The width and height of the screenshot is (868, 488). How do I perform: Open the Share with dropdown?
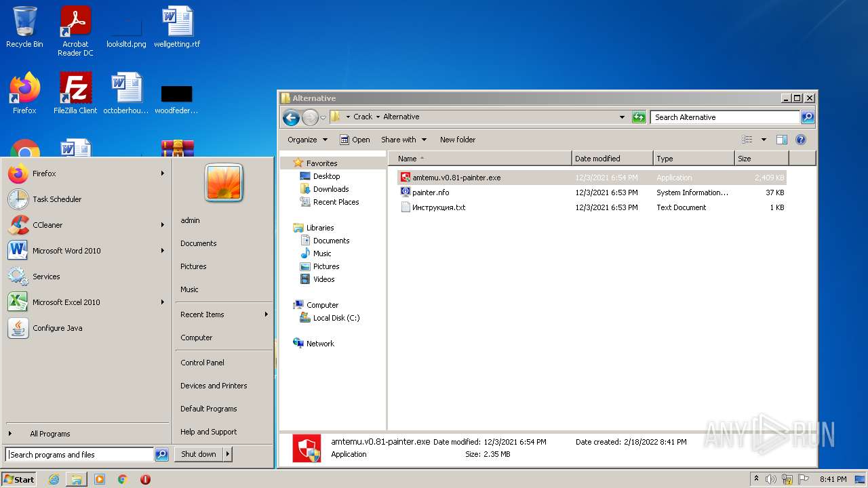tap(404, 140)
